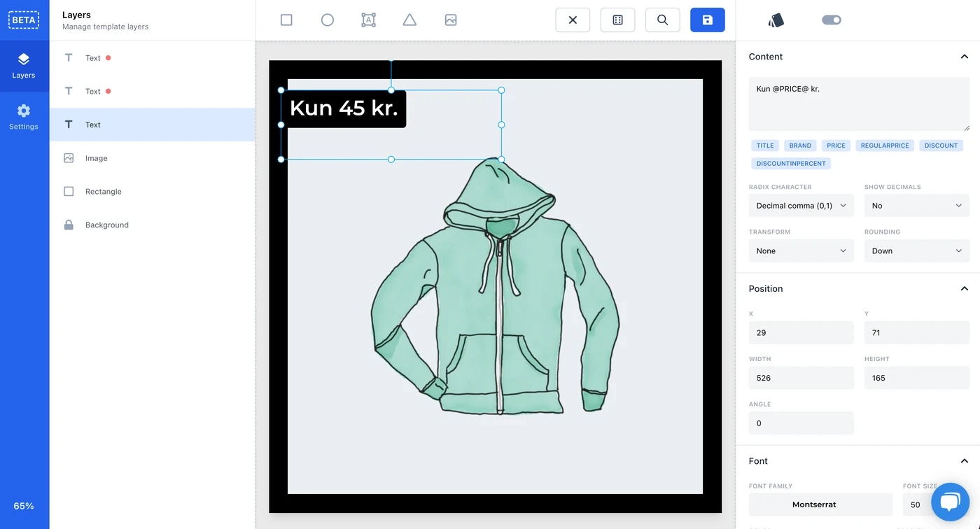The width and height of the screenshot is (980, 529).
Task: Select the Rectangle layer
Action: pos(152,192)
